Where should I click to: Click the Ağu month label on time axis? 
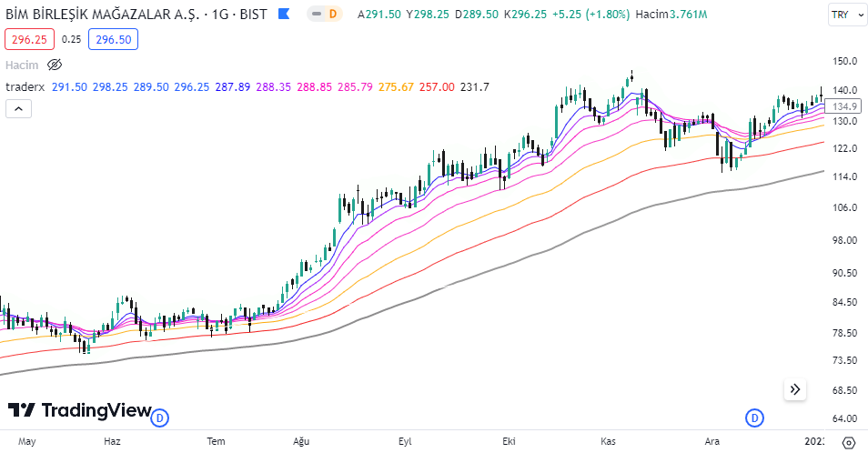[x=301, y=441]
